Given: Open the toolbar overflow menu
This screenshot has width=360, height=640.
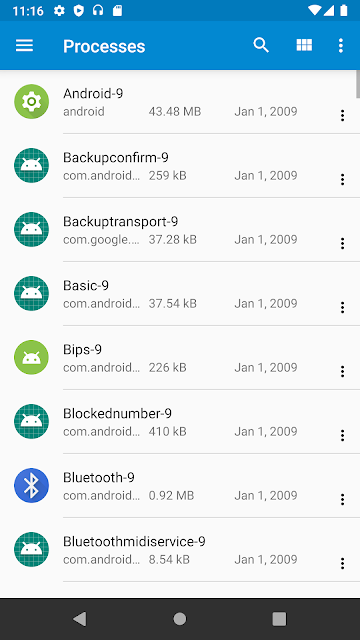Looking at the screenshot, I should [341, 45].
